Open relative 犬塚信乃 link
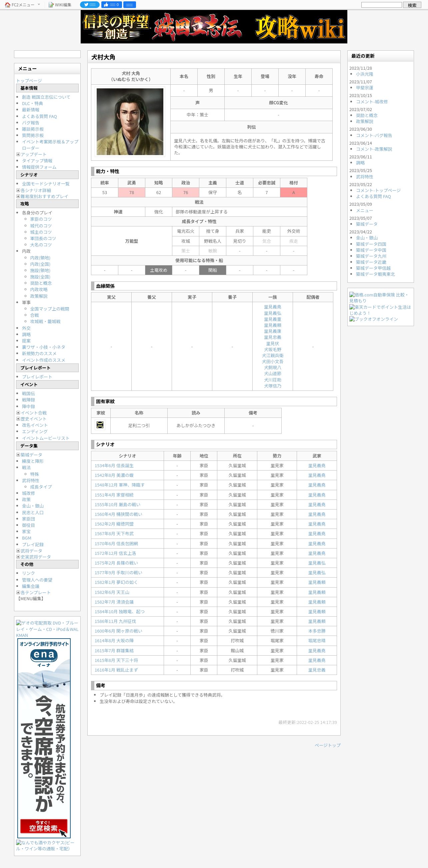This screenshot has width=428, height=868. point(272,386)
